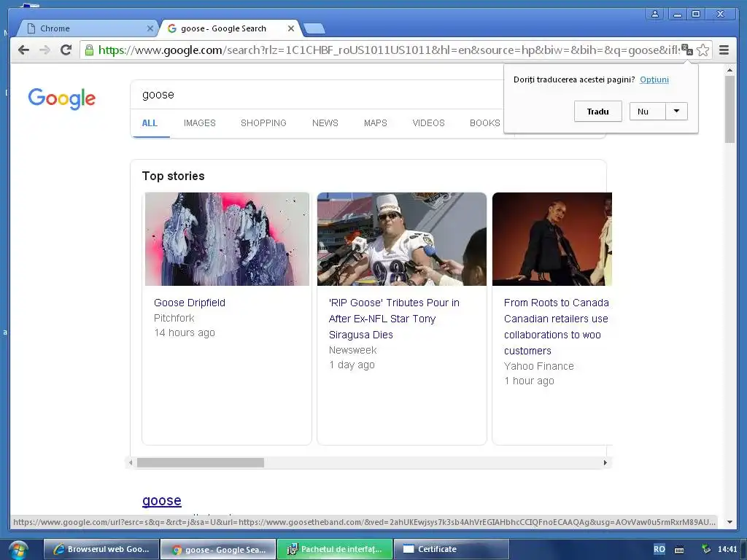Click the 14:41 system clock
This screenshot has width=747, height=560.
tap(727, 549)
